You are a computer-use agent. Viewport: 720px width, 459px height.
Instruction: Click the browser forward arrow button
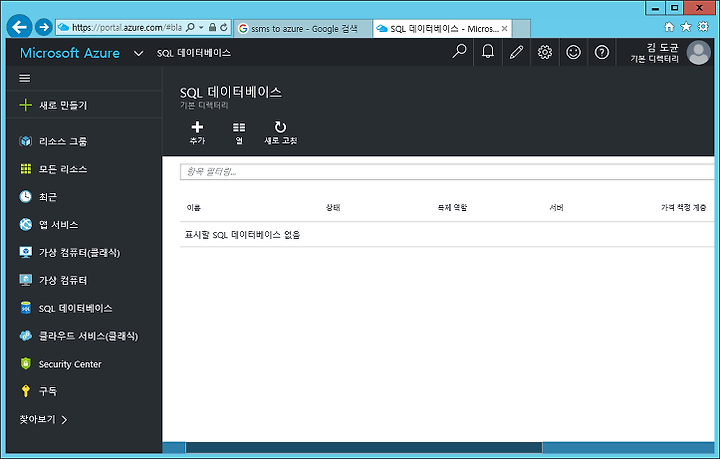pyautogui.click(x=44, y=27)
